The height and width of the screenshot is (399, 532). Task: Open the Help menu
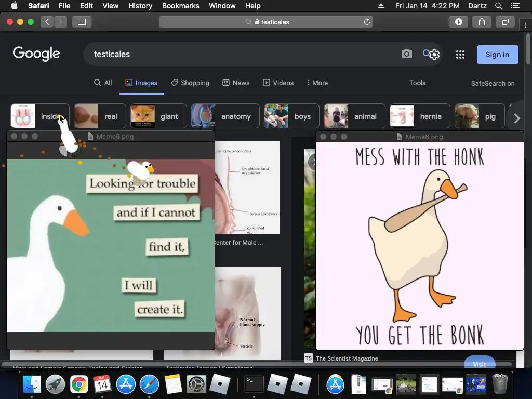point(253,6)
